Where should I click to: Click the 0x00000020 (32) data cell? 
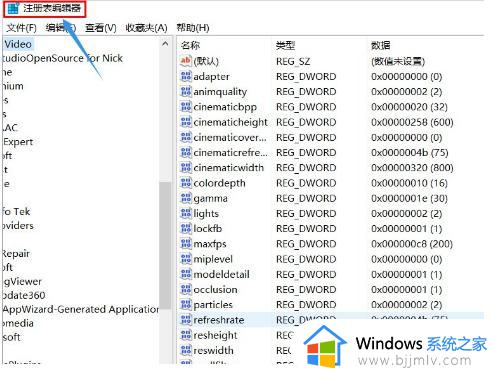click(x=409, y=107)
